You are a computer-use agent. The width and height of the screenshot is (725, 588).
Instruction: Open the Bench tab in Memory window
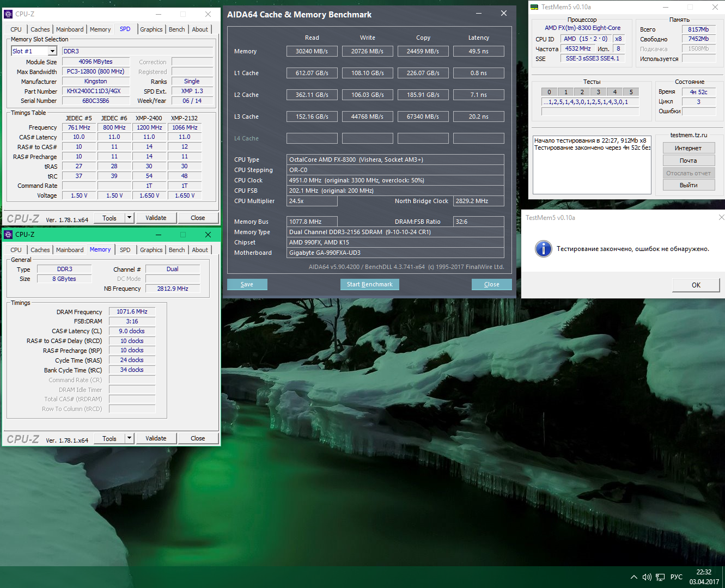[x=176, y=250]
